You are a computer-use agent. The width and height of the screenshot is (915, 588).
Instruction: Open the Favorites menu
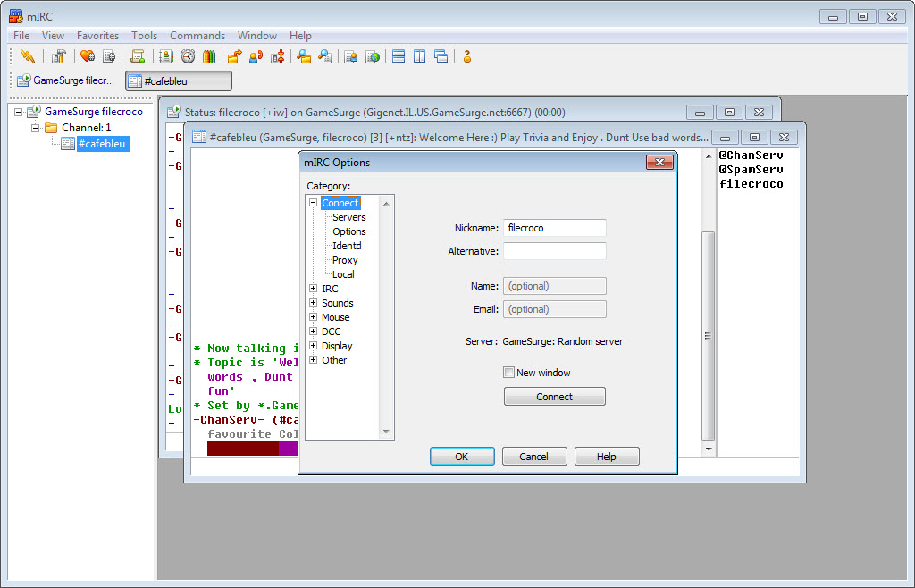(97, 36)
